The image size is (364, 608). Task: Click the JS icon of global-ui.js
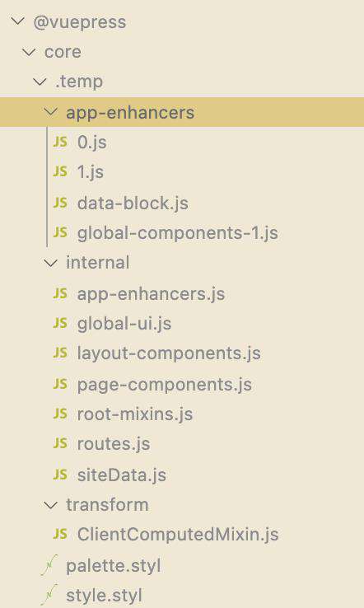tap(60, 323)
